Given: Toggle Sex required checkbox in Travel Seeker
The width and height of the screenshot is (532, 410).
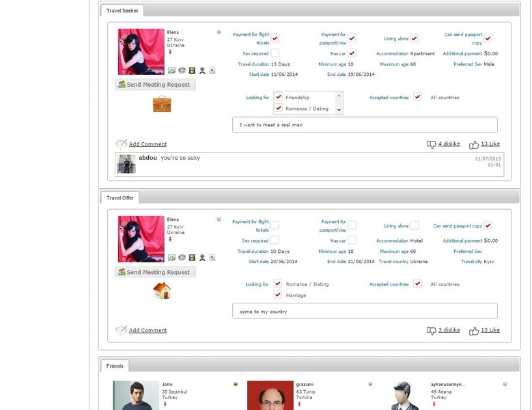Looking at the screenshot, I should tap(275, 53).
